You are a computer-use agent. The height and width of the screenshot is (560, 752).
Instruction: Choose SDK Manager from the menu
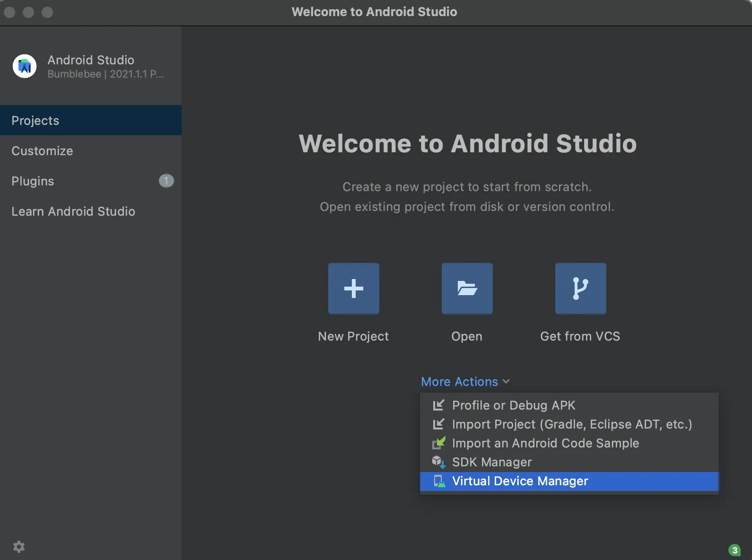pos(492,462)
